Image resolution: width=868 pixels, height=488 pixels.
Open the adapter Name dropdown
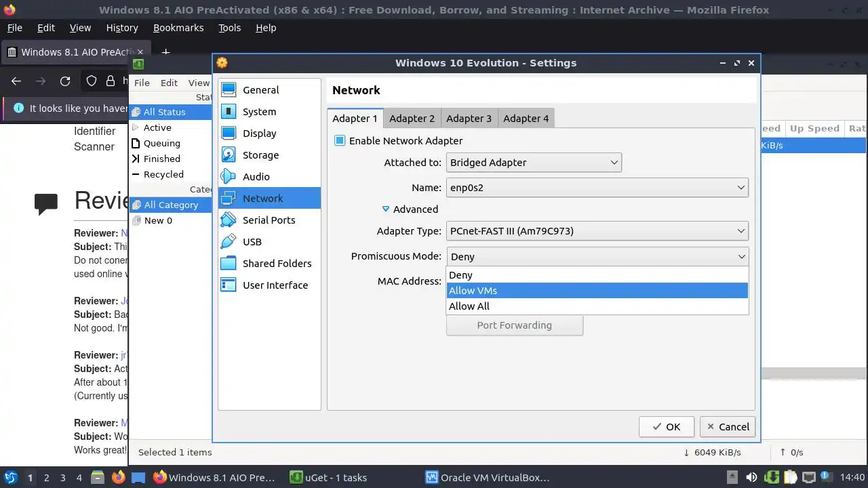tap(597, 188)
